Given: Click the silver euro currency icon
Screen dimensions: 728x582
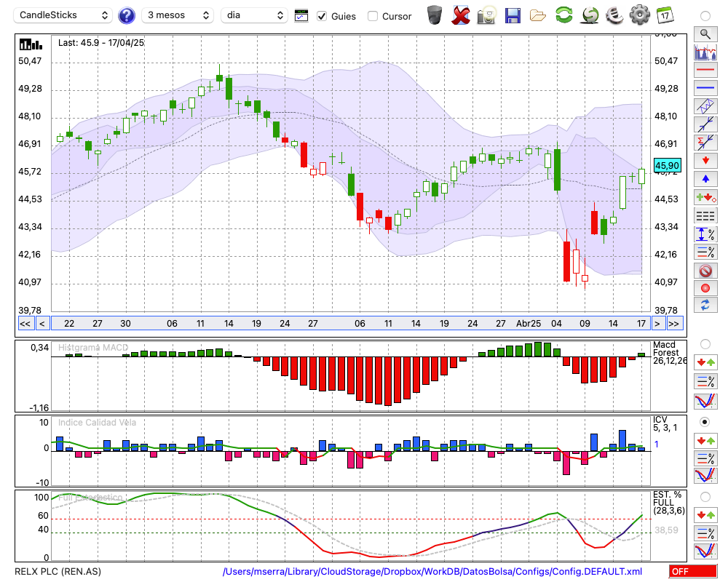Looking at the screenshot, I should (614, 15).
